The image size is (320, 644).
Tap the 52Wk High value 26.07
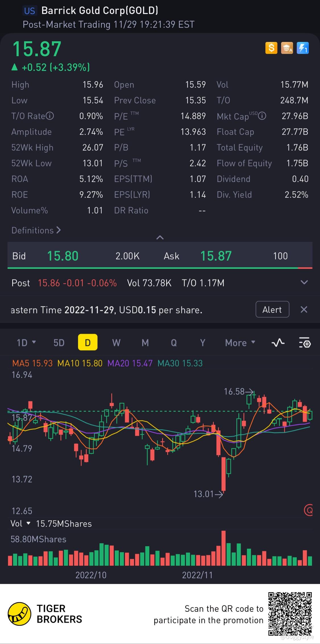point(93,148)
